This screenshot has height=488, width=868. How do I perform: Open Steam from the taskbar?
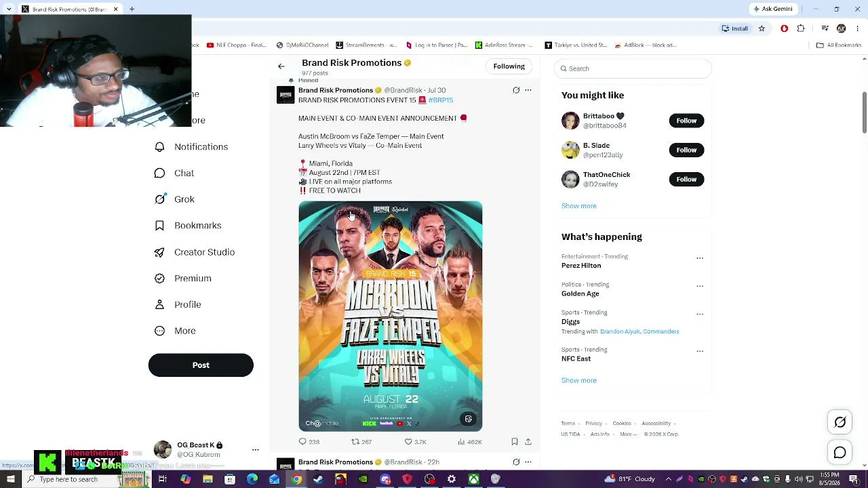click(x=318, y=480)
